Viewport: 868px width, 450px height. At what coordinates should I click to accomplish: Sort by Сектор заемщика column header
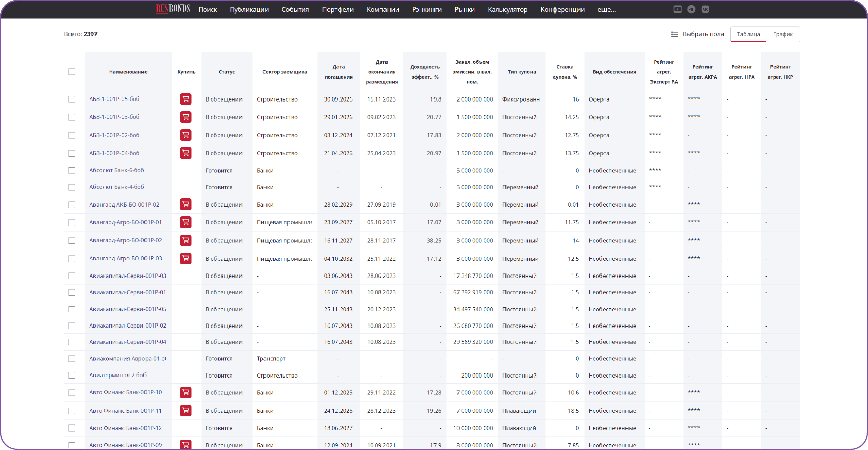(284, 72)
